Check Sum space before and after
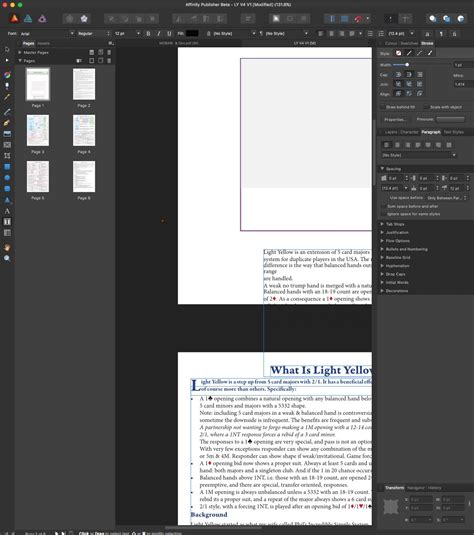This screenshot has height=535, width=474. point(383,206)
